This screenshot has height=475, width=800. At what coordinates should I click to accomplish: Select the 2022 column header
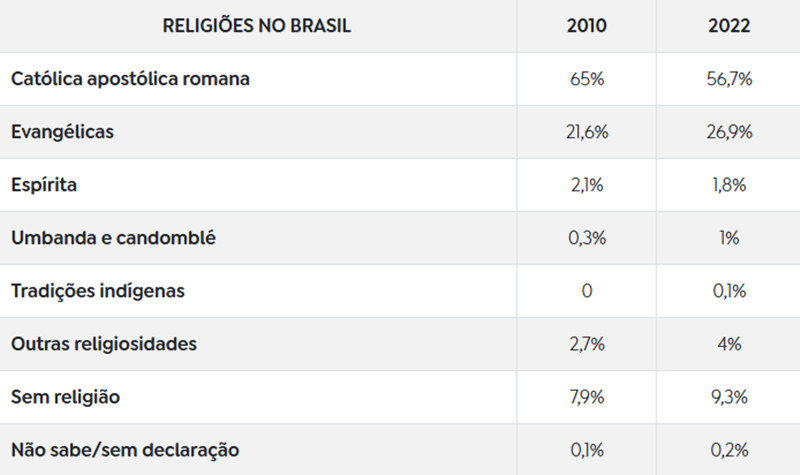(729, 26)
